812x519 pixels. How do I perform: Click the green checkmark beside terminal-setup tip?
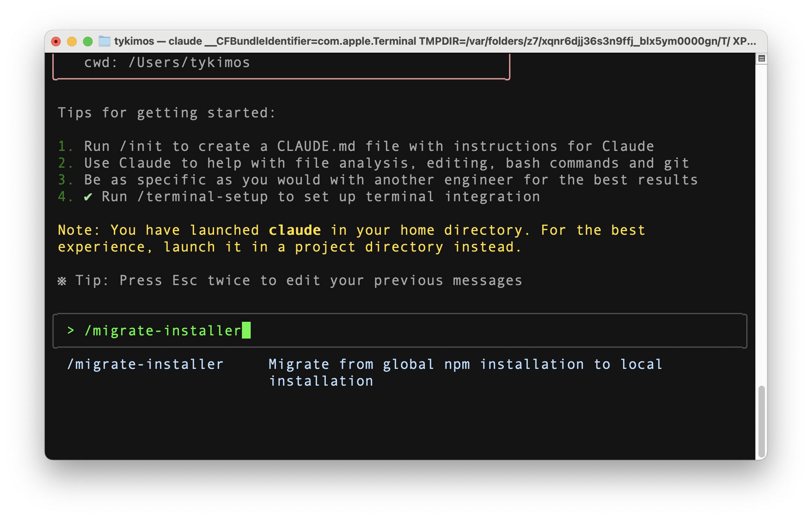pos(88,197)
